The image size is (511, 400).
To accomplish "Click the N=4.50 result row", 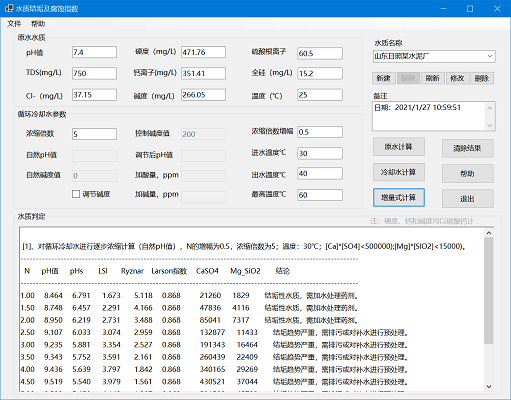I will (x=214, y=382).
